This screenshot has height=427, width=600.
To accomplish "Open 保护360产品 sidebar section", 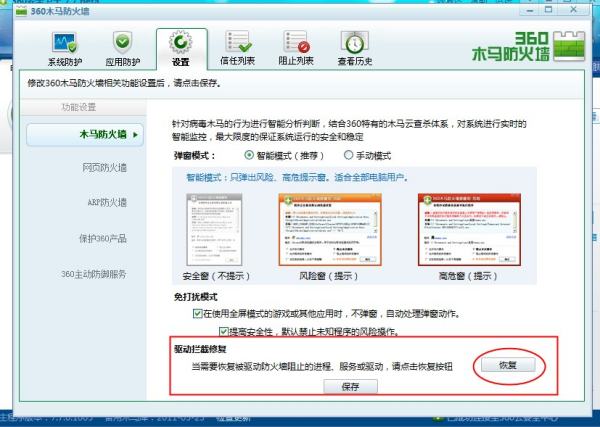I will (103, 238).
